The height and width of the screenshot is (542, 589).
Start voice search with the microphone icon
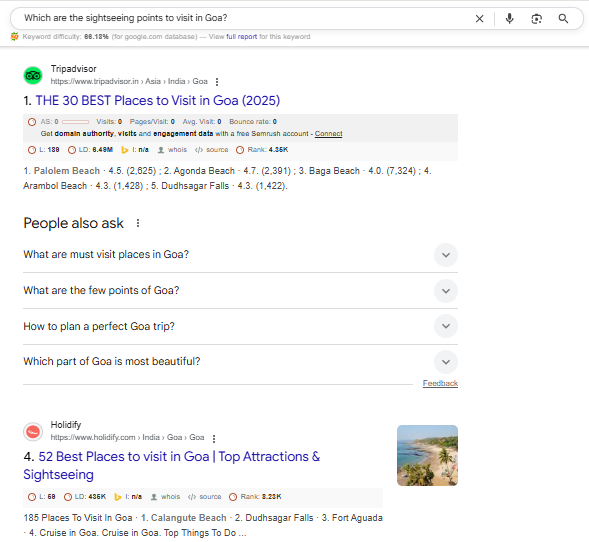(x=509, y=18)
